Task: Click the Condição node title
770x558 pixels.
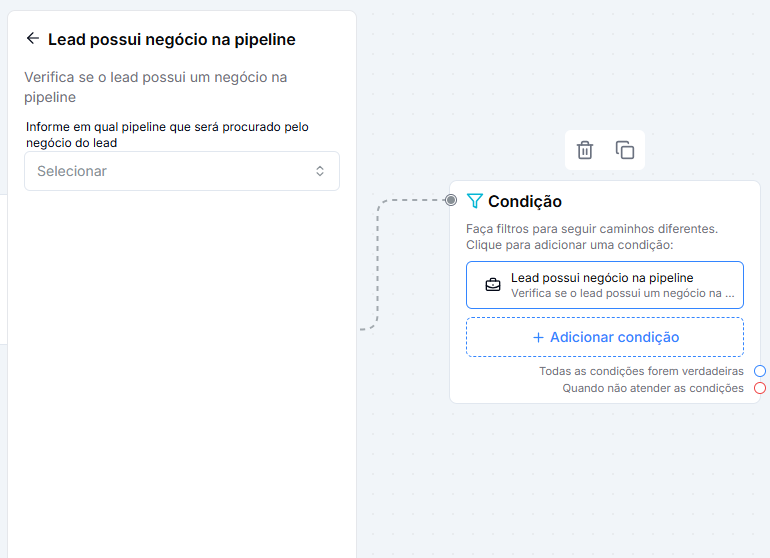Action: pos(524,201)
